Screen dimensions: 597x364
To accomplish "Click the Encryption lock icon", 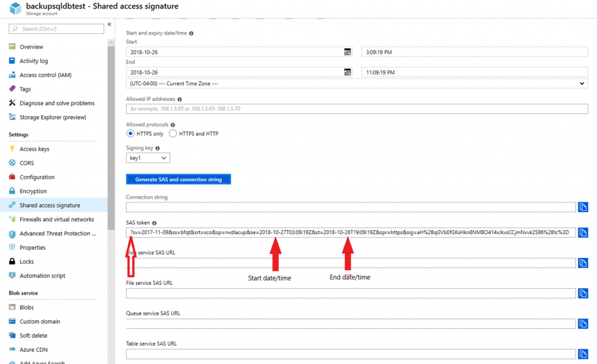I will [12, 190].
